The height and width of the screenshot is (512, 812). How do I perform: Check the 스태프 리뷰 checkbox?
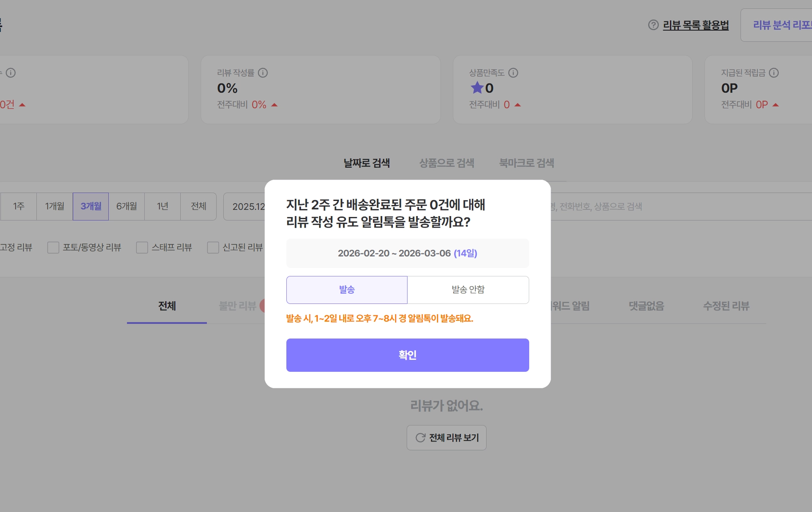click(142, 248)
